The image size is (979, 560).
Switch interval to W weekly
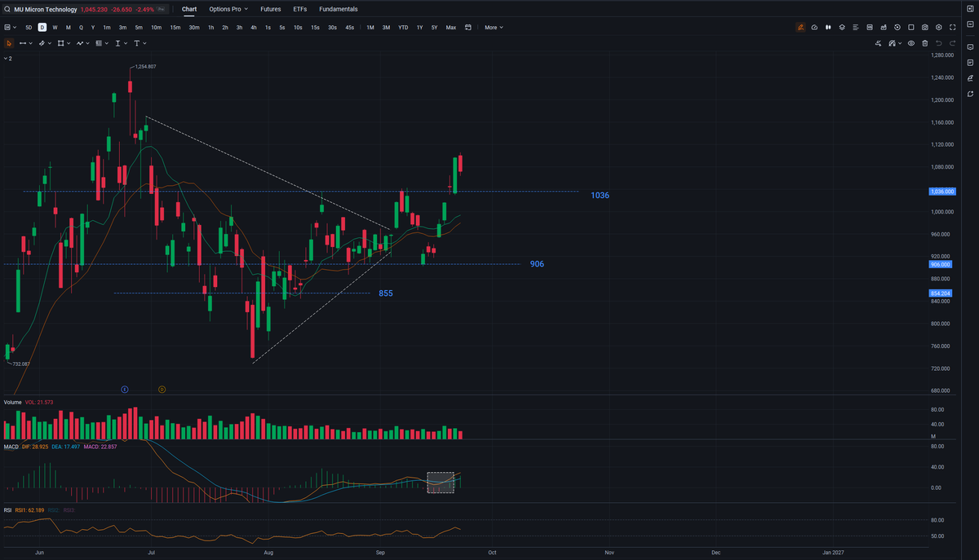click(55, 27)
